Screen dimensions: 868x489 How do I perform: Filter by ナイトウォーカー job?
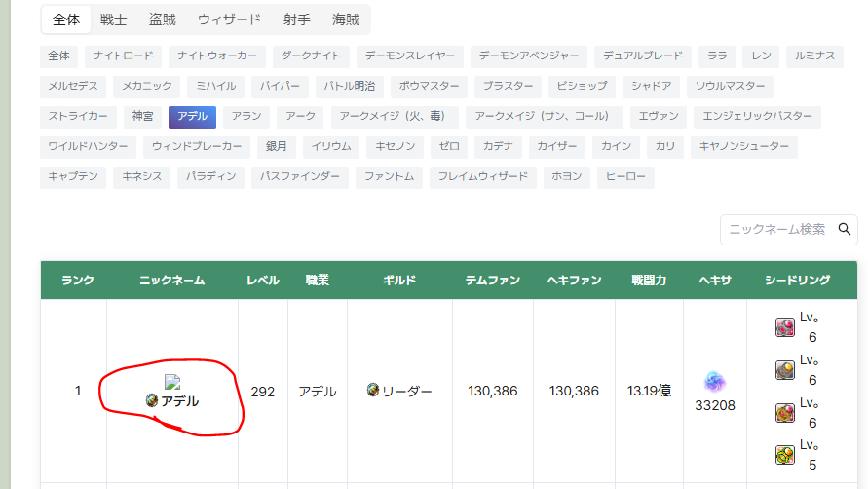217,56
